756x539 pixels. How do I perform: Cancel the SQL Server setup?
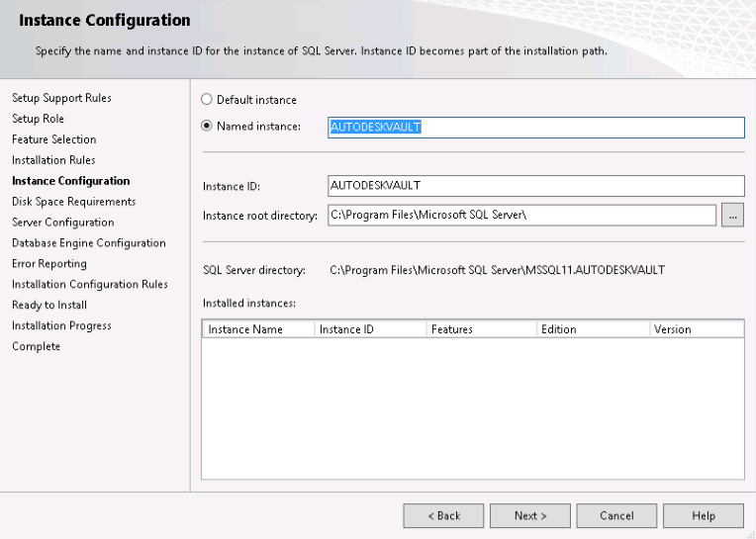pyautogui.click(x=616, y=515)
